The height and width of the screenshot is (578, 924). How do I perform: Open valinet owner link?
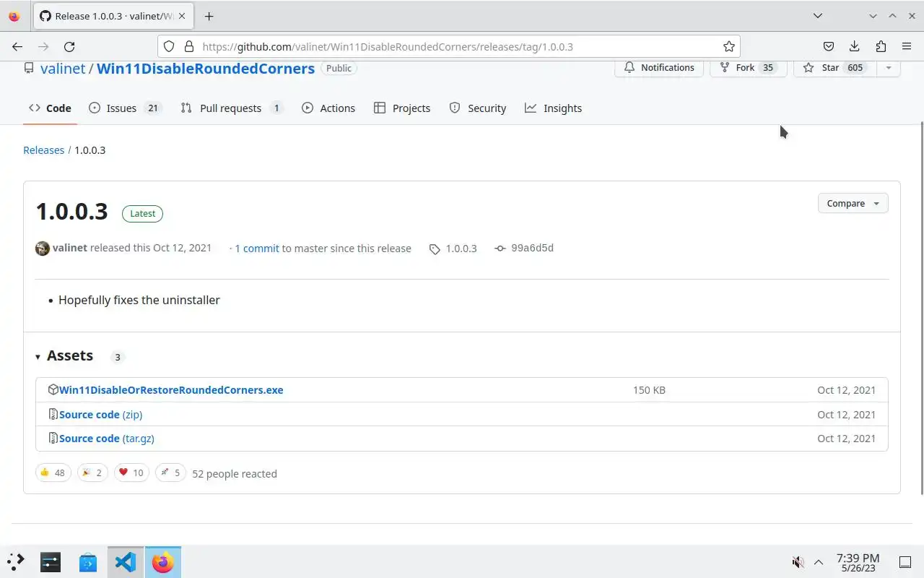(x=63, y=69)
